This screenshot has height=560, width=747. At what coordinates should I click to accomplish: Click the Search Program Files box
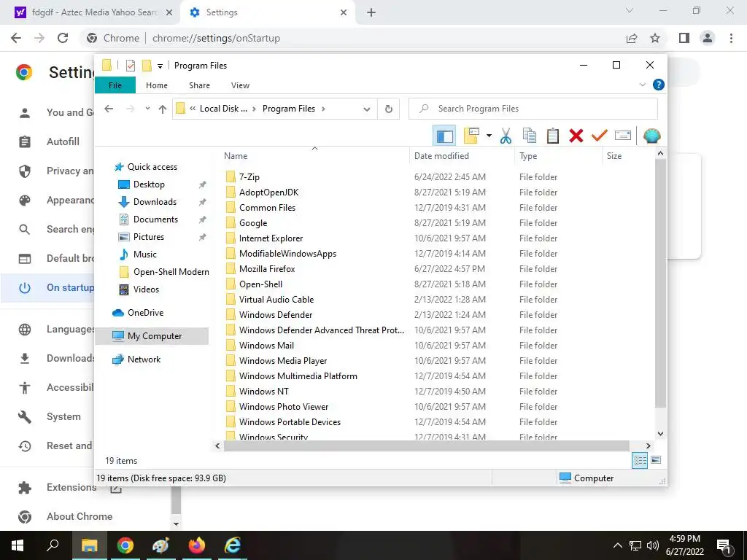tap(533, 109)
